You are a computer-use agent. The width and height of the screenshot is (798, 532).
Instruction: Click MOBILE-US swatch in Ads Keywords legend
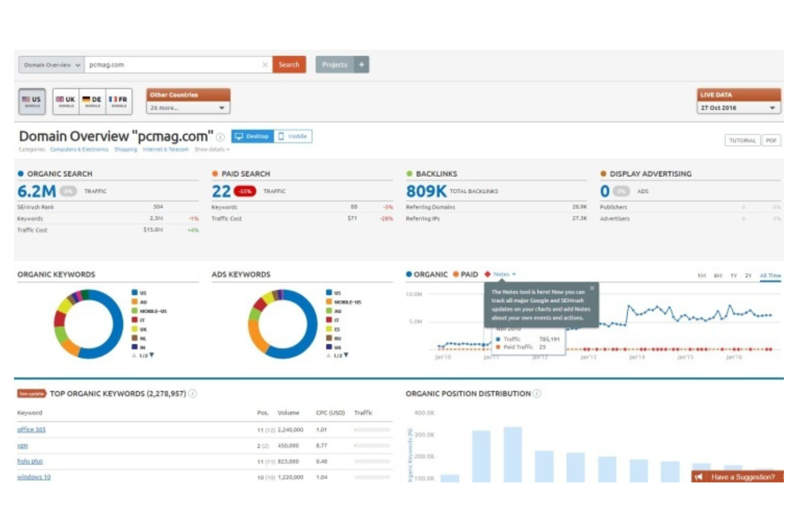pyautogui.click(x=329, y=302)
